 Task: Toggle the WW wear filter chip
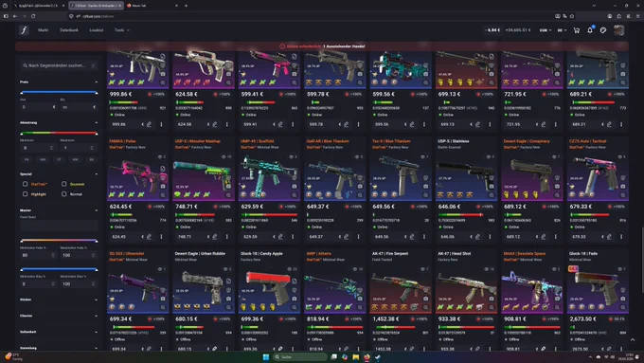(75, 159)
